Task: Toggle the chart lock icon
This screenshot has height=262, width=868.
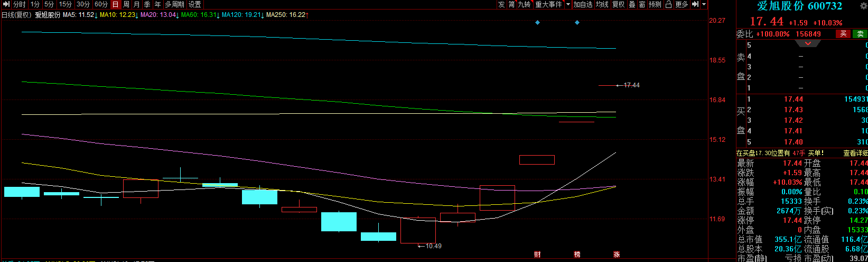Action: 668,4
